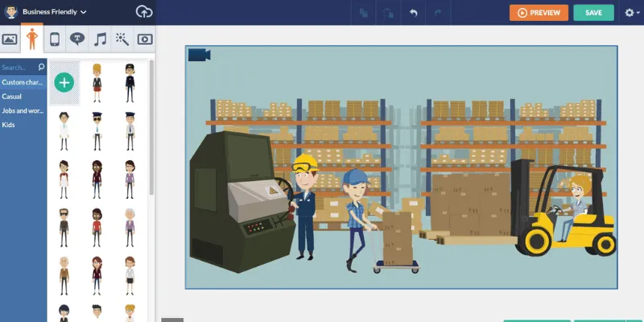Select the Custom characters category
644x322 pixels.
tap(23, 82)
